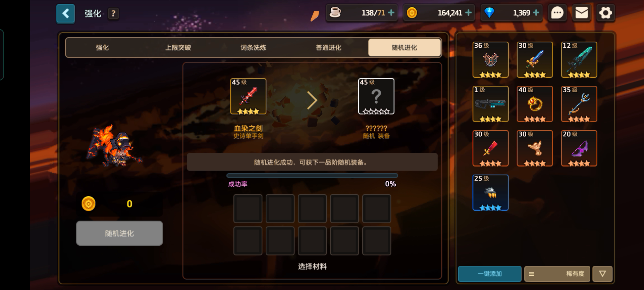Image resolution: width=644 pixels, height=290 pixels.
Task: Add blue gems with plus icon
Action: pos(536,13)
